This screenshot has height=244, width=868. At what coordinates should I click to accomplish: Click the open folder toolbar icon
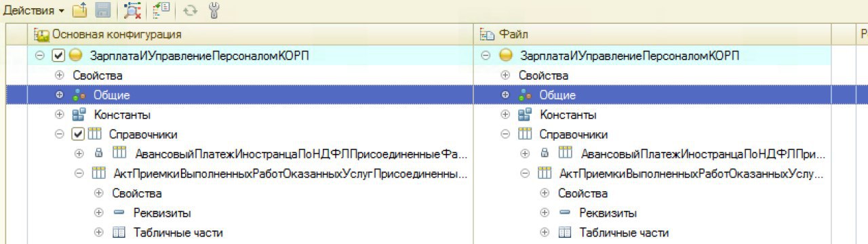80,10
